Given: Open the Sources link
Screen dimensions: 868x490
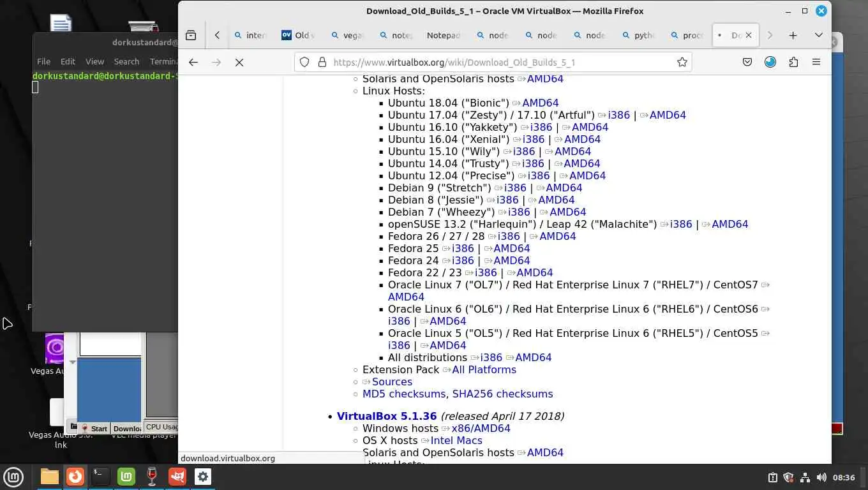Looking at the screenshot, I should (392, 382).
